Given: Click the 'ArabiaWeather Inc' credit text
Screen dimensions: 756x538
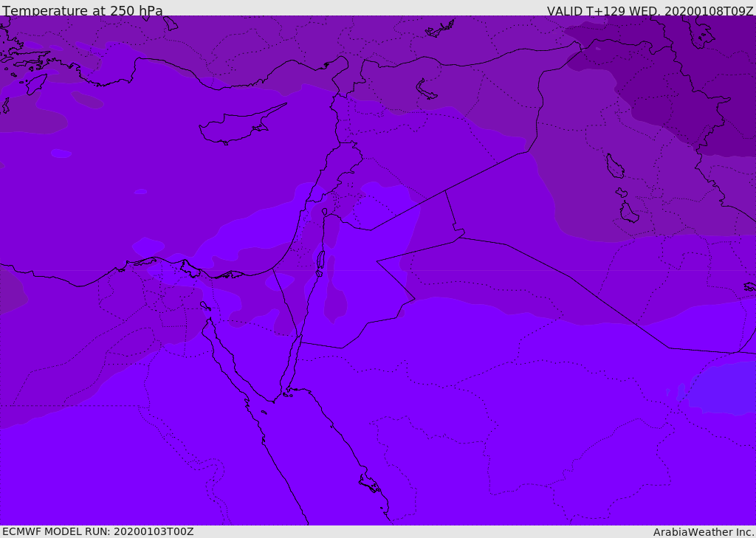Looking at the screenshot, I should pyautogui.click(x=703, y=532).
